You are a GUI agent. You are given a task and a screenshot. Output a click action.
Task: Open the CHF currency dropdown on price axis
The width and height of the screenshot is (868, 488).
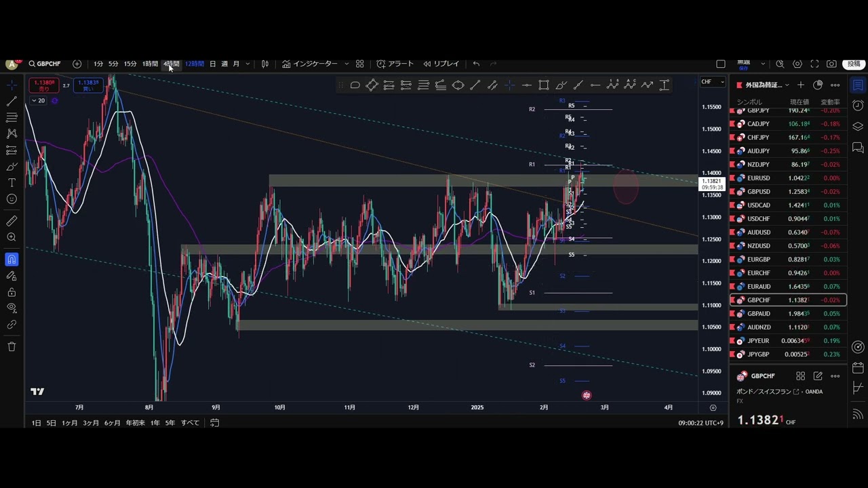click(712, 82)
